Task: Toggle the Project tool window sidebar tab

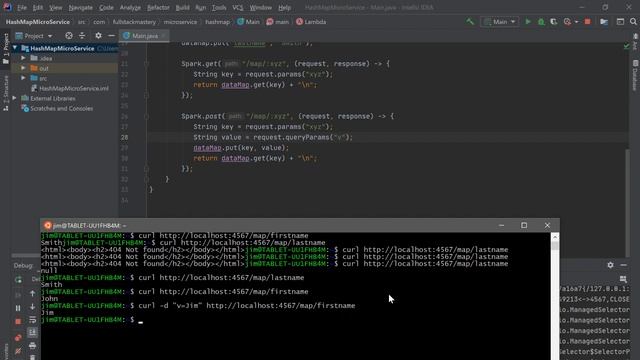Action: point(6,48)
